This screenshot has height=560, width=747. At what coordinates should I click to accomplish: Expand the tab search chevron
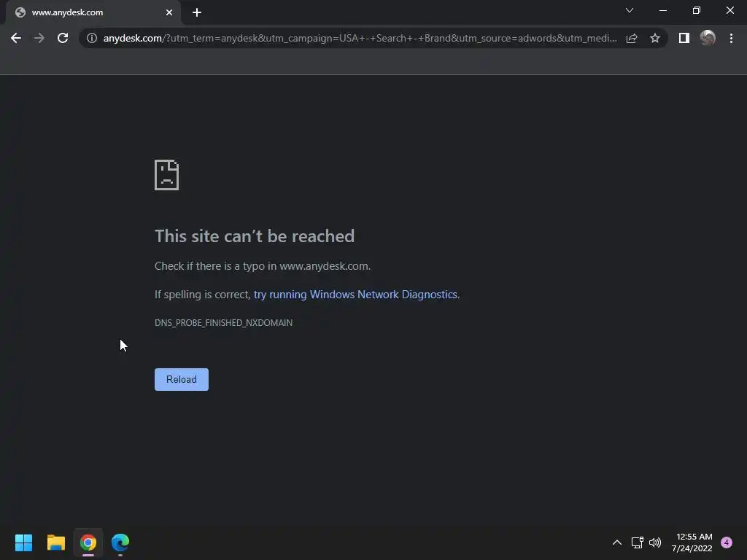coord(630,10)
